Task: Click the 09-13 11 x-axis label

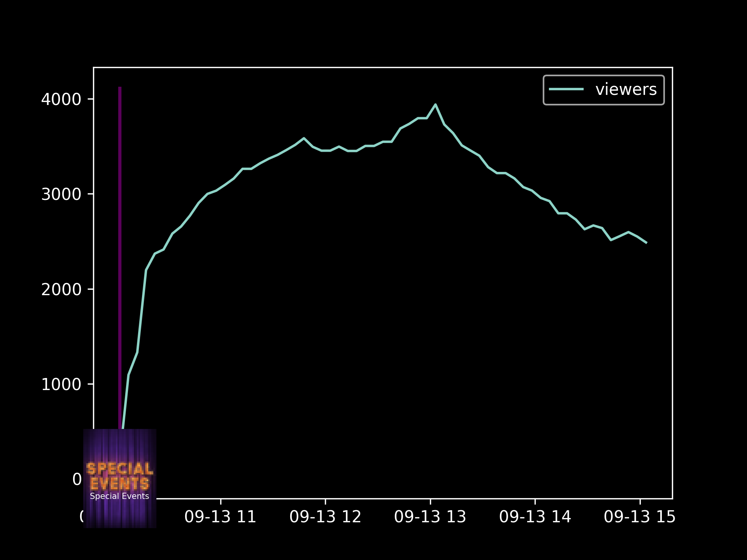Action: (x=220, y=517)
